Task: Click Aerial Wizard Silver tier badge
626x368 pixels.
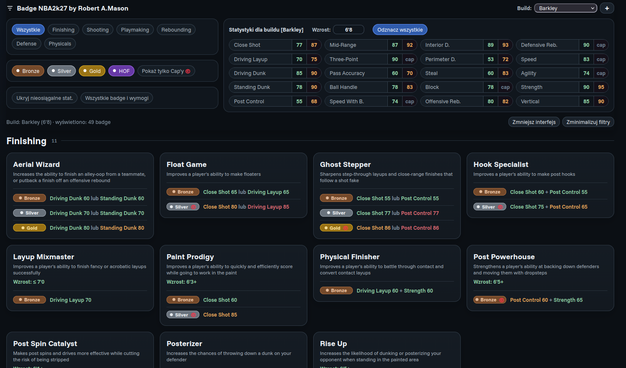Action: (30, 213)
